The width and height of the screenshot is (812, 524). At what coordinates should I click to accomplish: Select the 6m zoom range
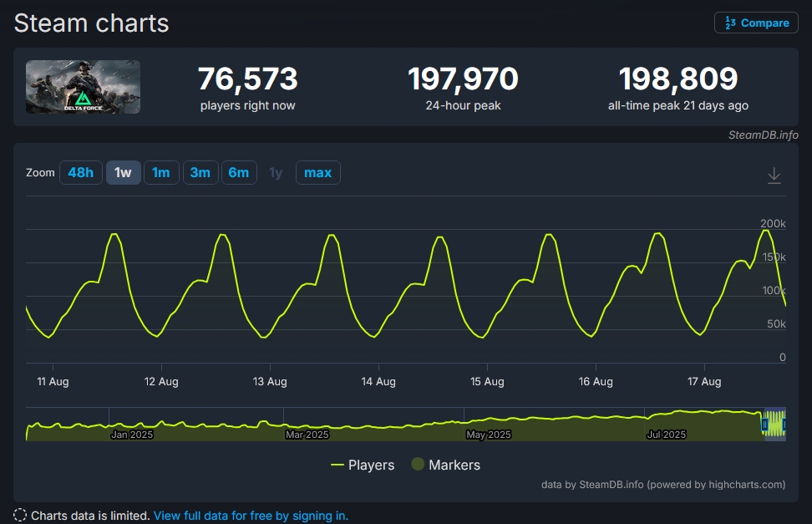[239, 173]
